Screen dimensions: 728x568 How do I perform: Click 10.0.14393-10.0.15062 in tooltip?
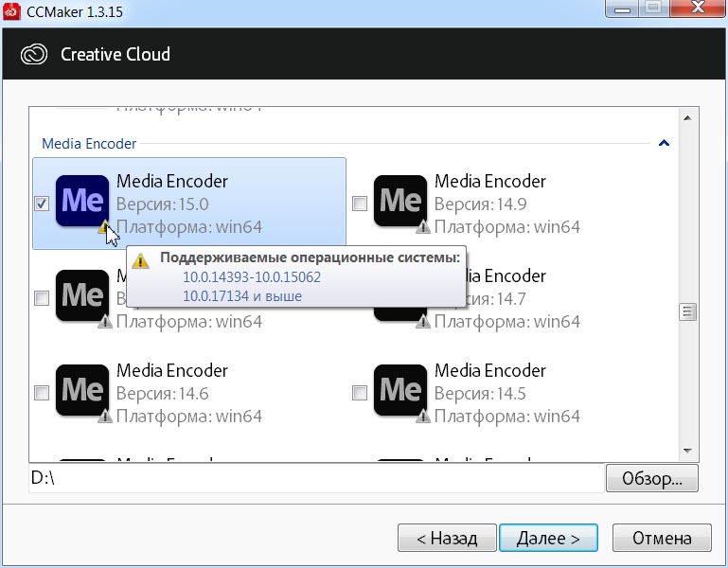(252, 277)
